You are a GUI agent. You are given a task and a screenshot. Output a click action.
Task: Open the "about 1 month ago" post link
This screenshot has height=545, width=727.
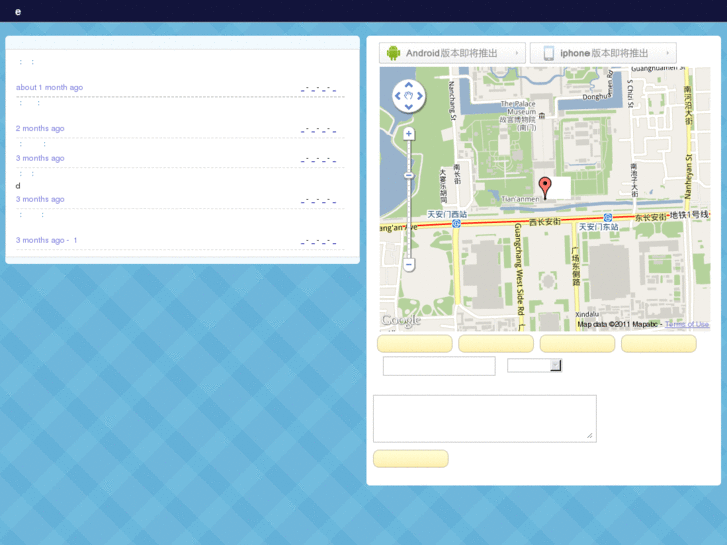pos(50,87)
